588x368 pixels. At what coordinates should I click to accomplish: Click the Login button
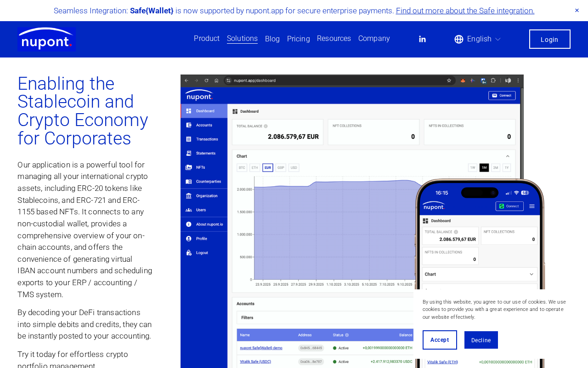(x=550, y=39)
